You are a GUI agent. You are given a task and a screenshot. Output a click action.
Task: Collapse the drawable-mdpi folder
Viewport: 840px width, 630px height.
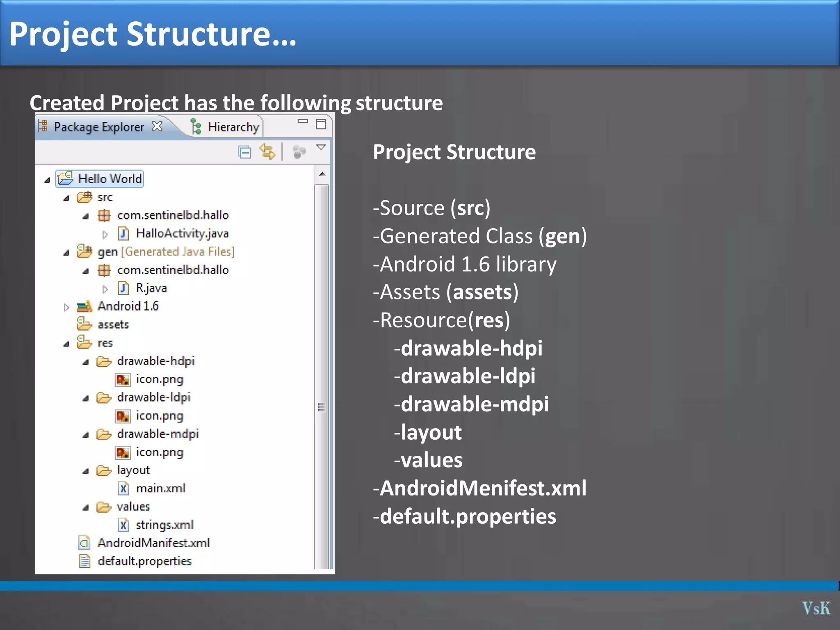(x=86, y=435)
